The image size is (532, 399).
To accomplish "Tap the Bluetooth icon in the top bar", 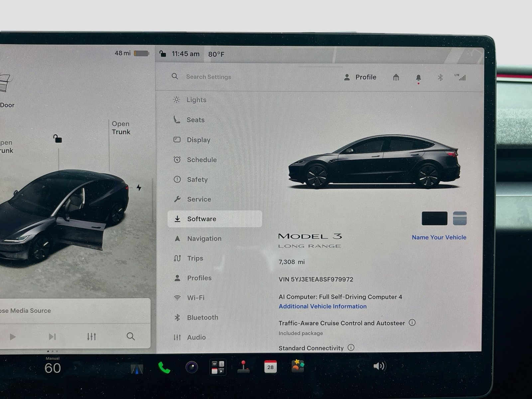I will (440, 77).
